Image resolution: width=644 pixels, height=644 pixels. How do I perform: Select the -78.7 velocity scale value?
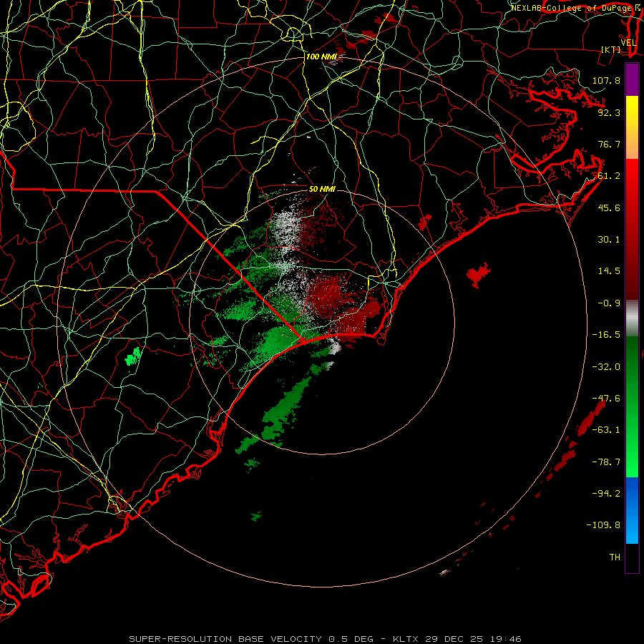click(606, 462)
